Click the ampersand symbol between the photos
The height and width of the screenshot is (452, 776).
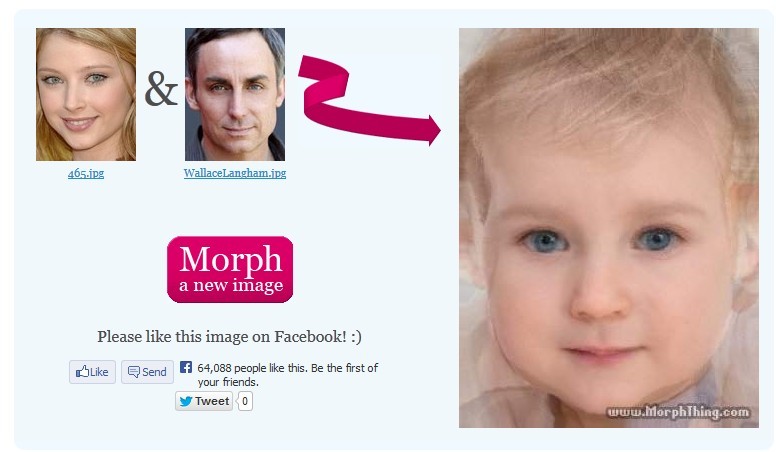tap(161, 89)
